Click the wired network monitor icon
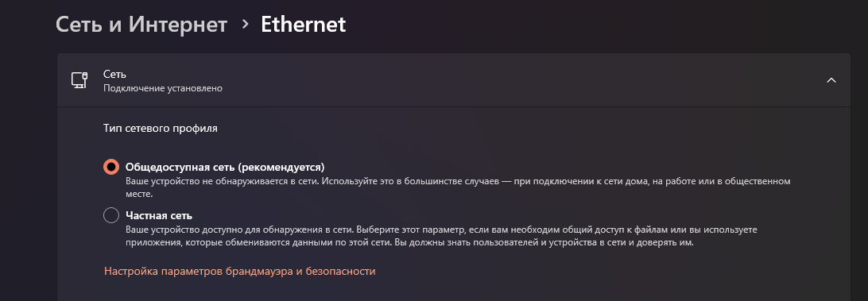868x301 pixels. point(79,80)
